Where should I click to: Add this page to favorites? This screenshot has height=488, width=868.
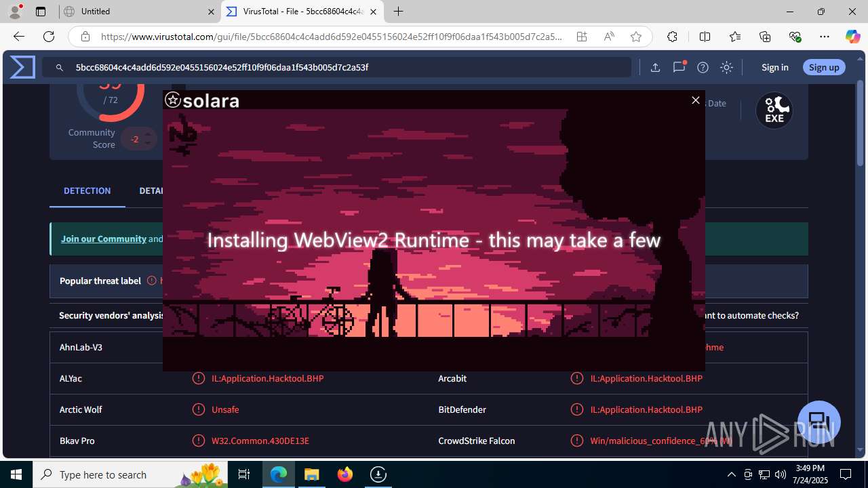coord(636,37)
